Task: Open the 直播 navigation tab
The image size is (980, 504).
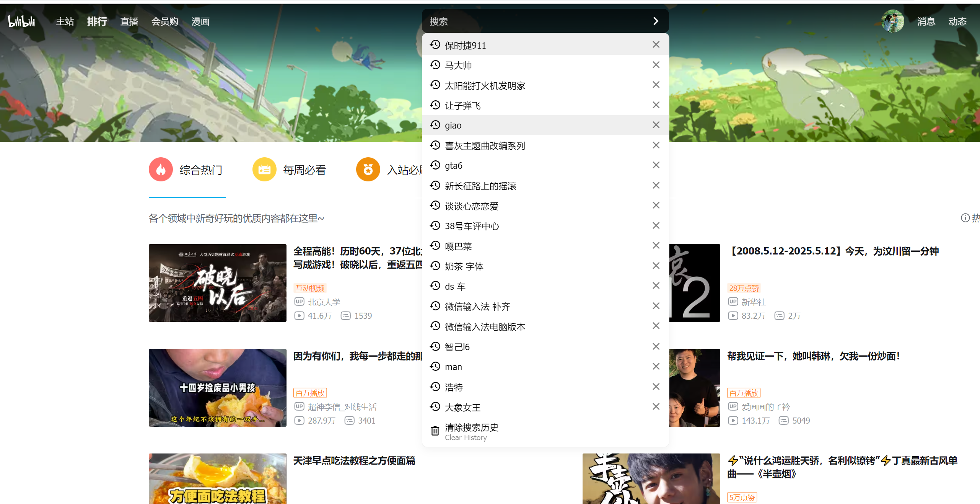Action: tap(129, 22)
